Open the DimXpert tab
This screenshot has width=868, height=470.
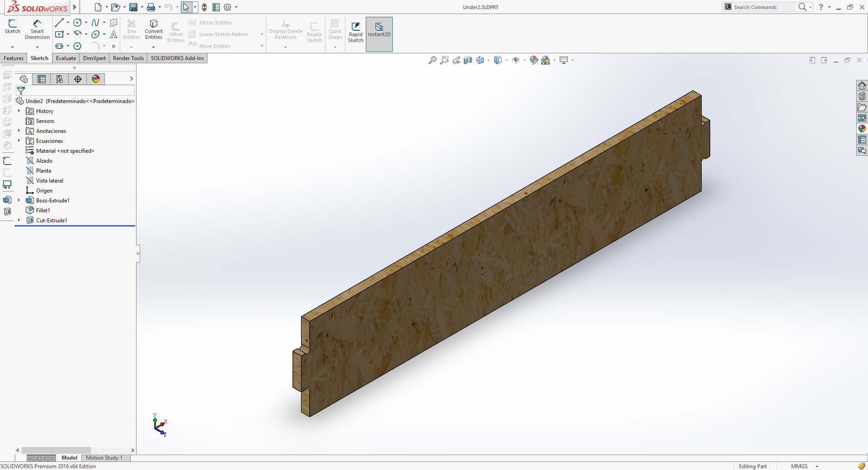coord(94,58)
